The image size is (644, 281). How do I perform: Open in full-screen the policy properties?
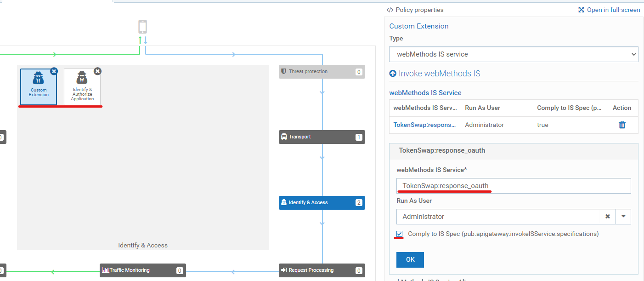(609, 10)
